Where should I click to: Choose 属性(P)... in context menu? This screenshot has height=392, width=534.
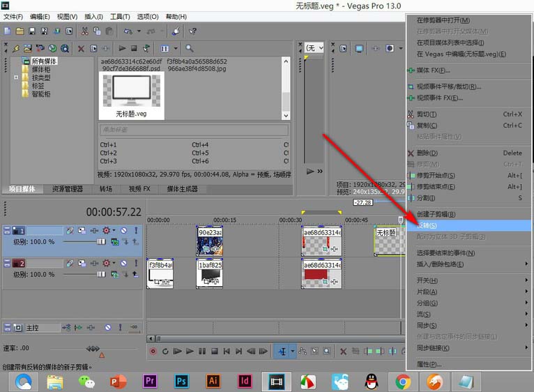(x=468, y=364)
